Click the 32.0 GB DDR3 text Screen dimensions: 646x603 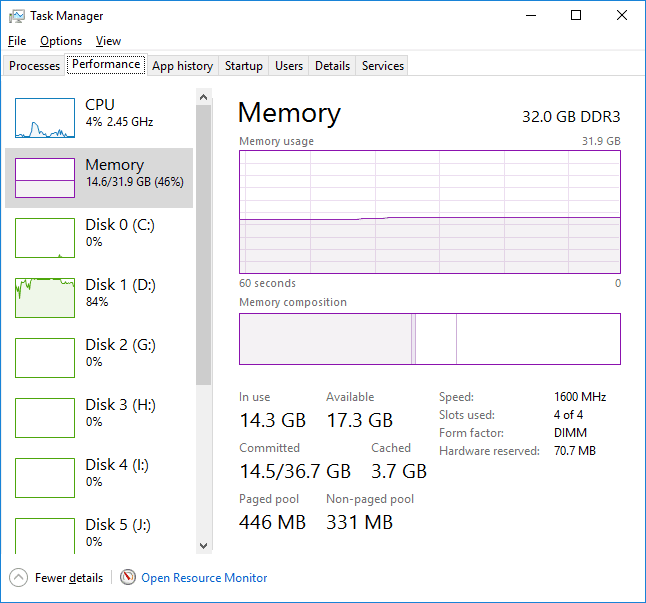[571, 117]
